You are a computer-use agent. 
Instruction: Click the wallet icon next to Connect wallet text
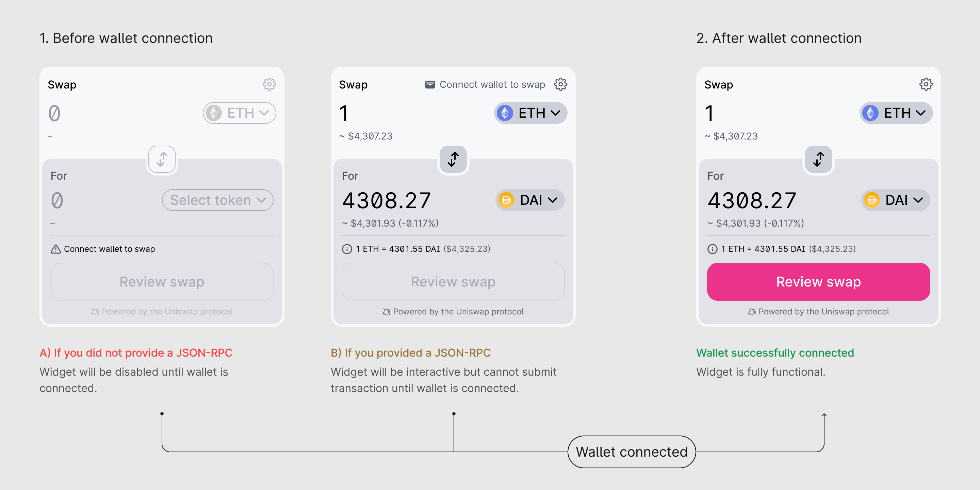click(x=430, y=84)
